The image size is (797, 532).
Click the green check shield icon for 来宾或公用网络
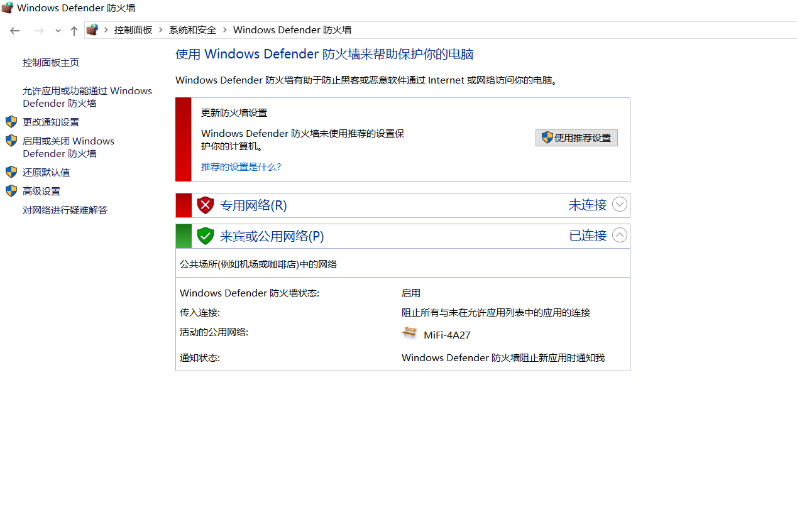point(206,236)
